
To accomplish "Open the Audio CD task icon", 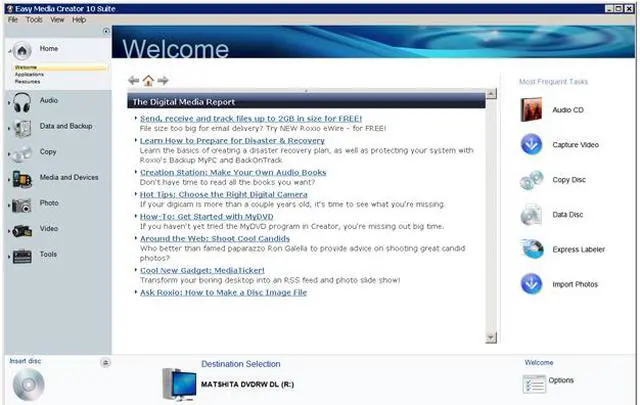I will pos(531,110).
